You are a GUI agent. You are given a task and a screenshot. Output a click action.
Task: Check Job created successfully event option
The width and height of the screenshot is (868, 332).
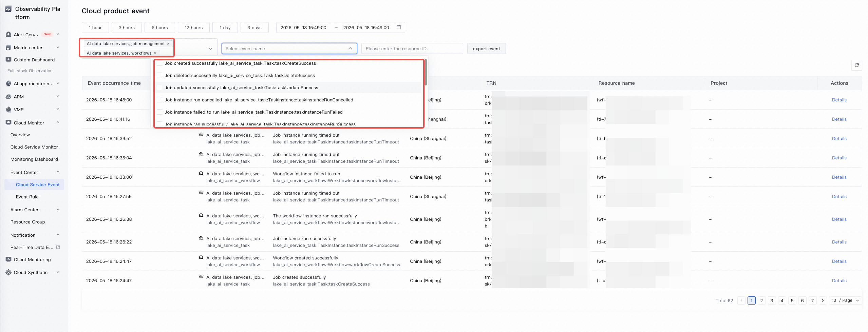click(159, 63)
